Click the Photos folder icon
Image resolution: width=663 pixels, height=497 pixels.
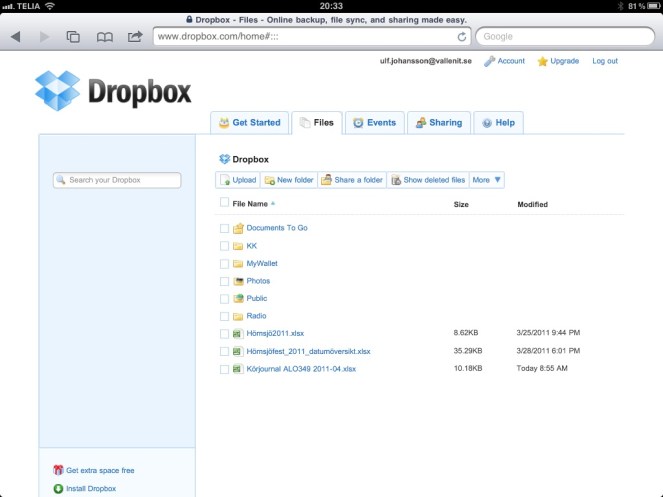(x=238, y=281)
